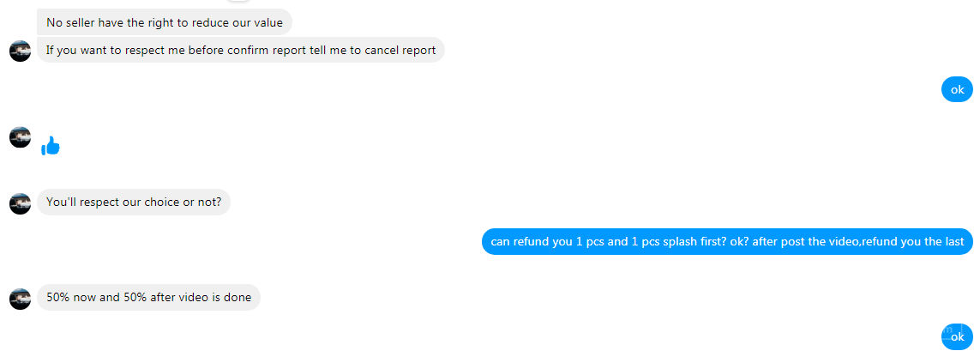Select 'No seller have the right' message bubble
The width and height of the screenshot is (980, 357).
[165, 22]
